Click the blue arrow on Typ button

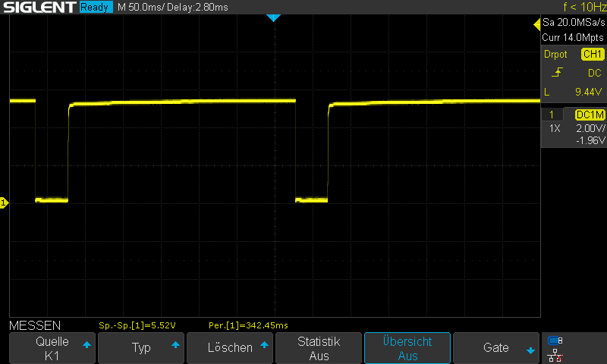tap(176, 344)
